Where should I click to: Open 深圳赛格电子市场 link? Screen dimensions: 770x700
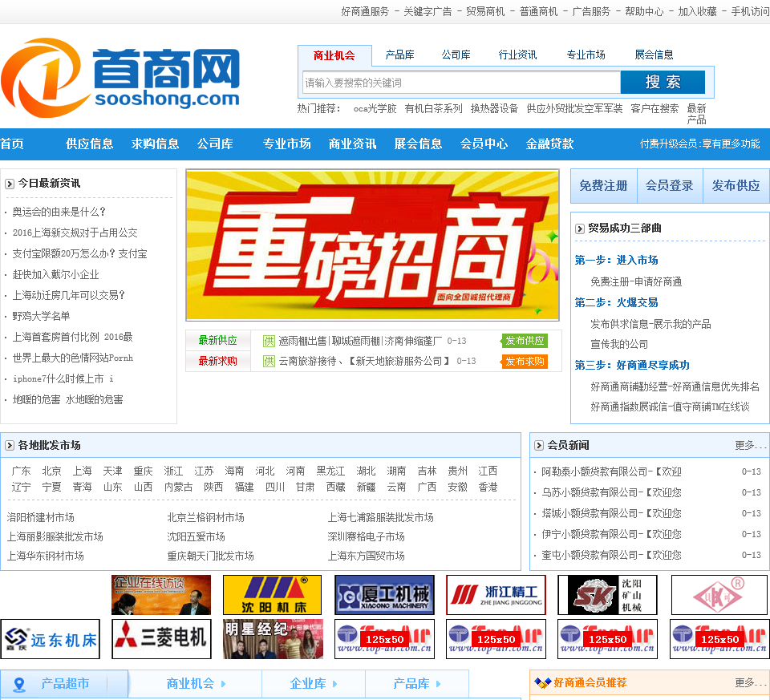[366, 536]
